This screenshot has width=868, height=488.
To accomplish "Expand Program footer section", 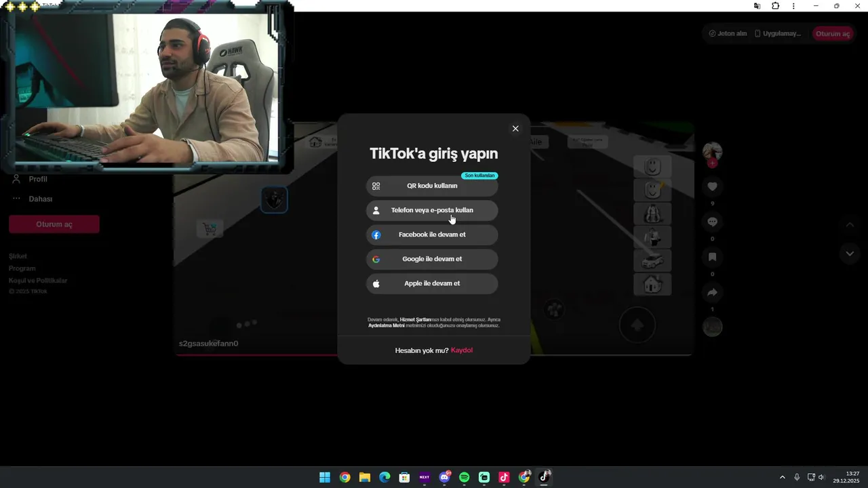I will [x=22, y=268].
